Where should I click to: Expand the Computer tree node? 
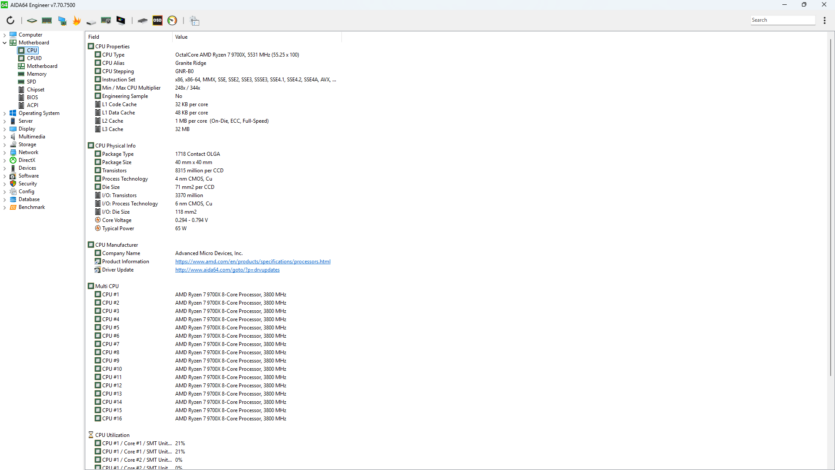(x=5, y=35)
